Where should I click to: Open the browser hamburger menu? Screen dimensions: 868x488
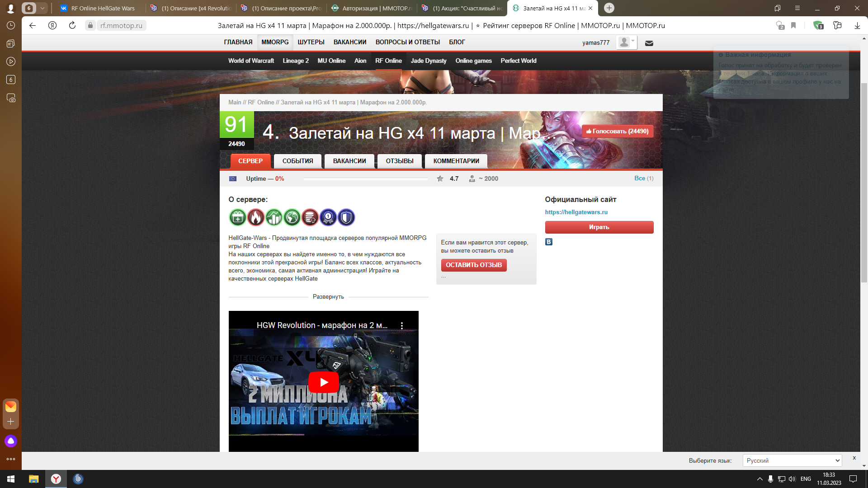[x=797, y=8]
